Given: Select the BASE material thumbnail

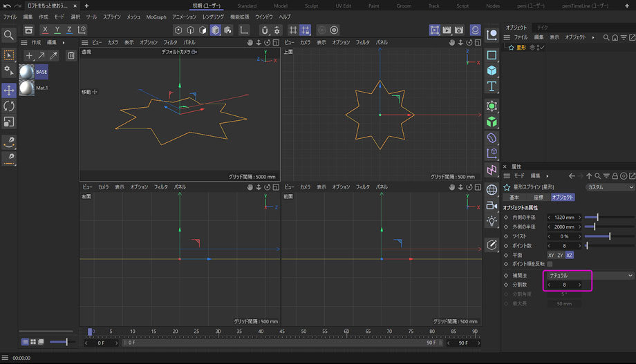Looking at the screenshot, I should [x=28, y=71].
